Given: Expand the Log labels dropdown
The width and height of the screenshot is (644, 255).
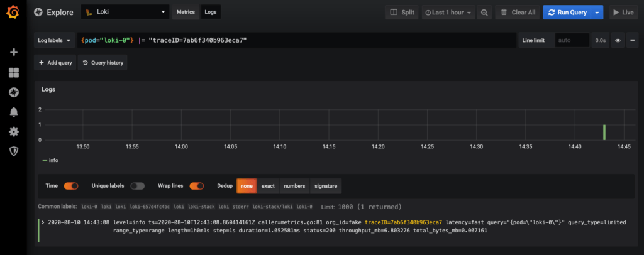Looking at the screenshot, I should (x=55, y=40).
